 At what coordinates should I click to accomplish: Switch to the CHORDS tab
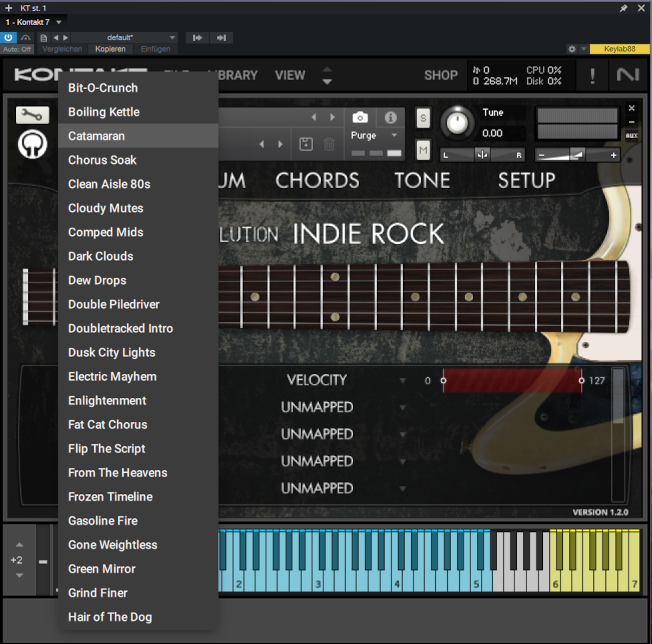point(317,180)
